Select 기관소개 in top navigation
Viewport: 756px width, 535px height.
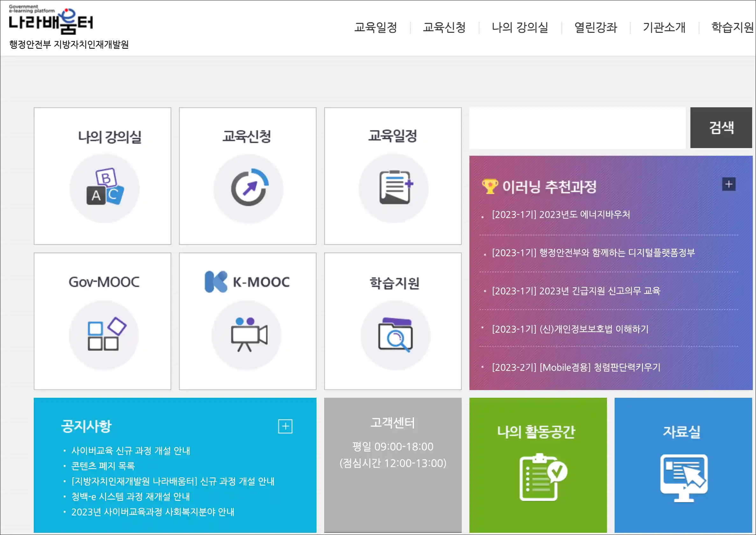pyautogui.click(x=664, y=27)
